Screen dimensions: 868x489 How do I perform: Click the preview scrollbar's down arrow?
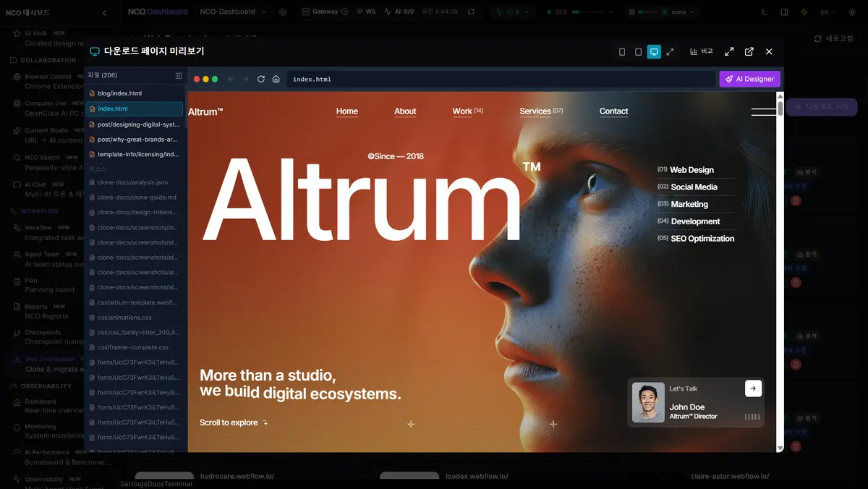tap(780, 448)
